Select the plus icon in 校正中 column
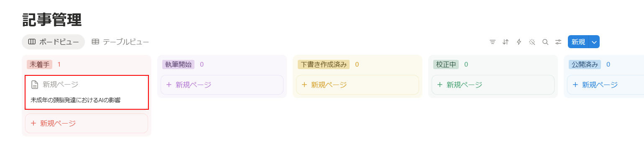 point(440,85)
